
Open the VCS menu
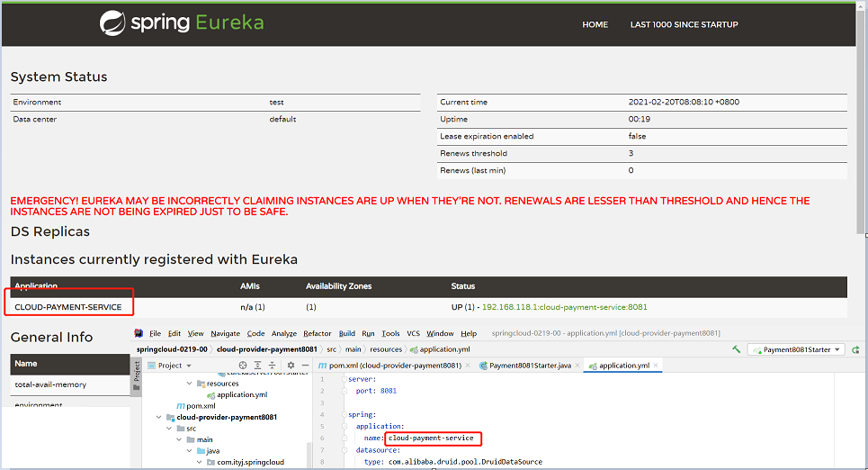[413, 333]
